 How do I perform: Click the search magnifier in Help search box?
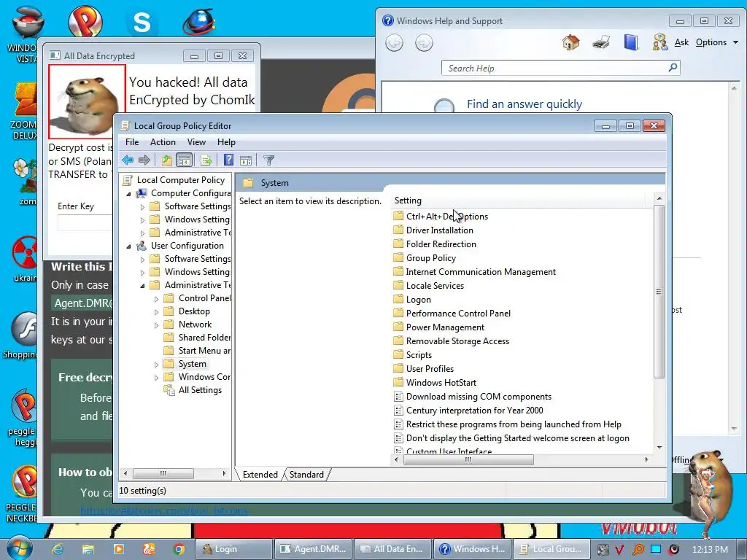point(673,68)
